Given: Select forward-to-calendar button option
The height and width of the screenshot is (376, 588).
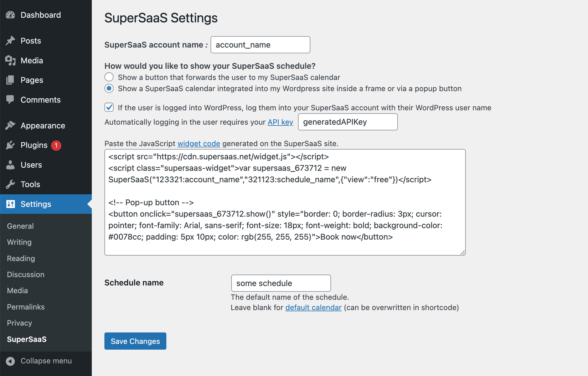Looking at the screenshot, I should [109, 77].
